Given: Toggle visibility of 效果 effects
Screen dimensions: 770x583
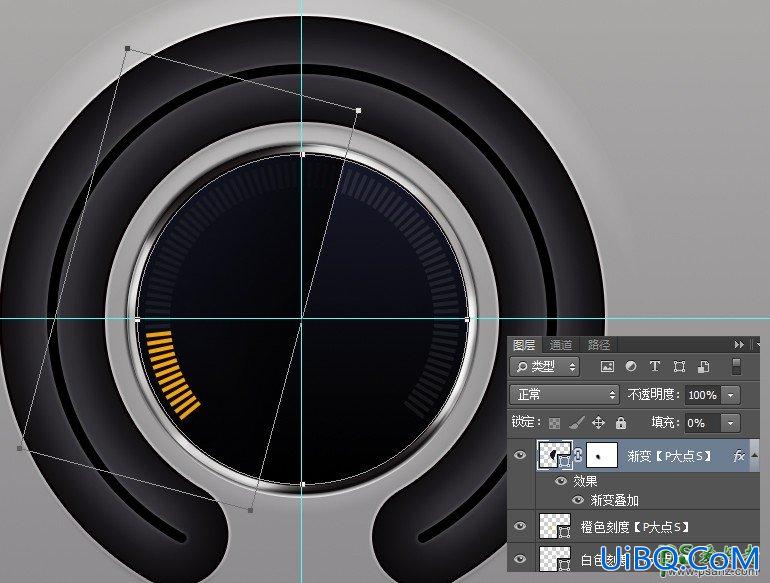Looking at the screenshot, I should click(x=561, y=481).
